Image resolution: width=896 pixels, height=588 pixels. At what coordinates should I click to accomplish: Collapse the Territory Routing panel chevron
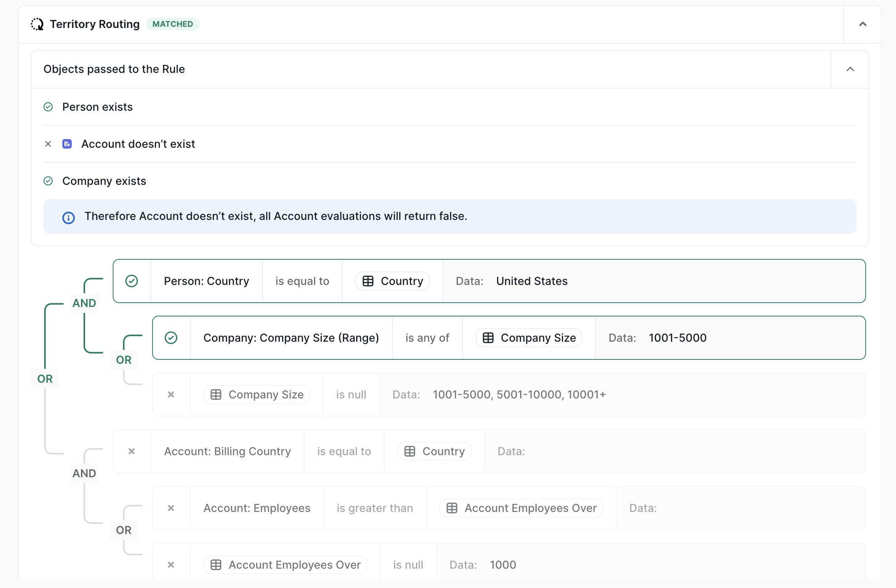[863, 24]
